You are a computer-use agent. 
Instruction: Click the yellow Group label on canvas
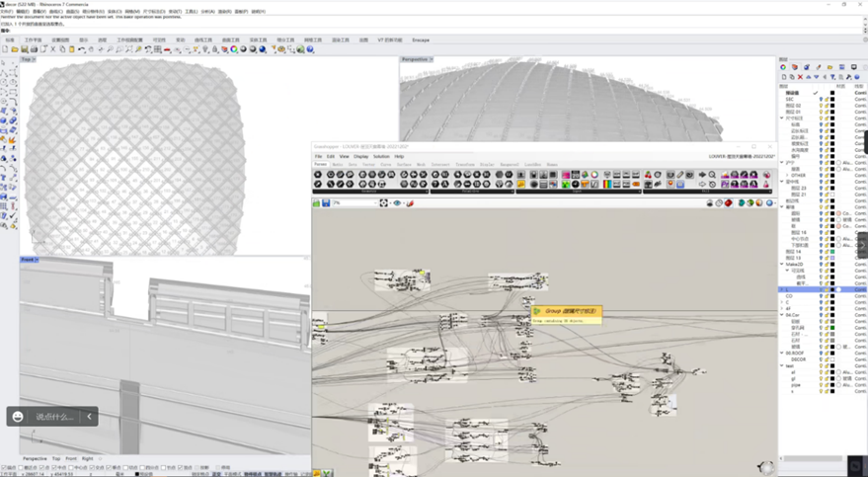click(562, 311)
